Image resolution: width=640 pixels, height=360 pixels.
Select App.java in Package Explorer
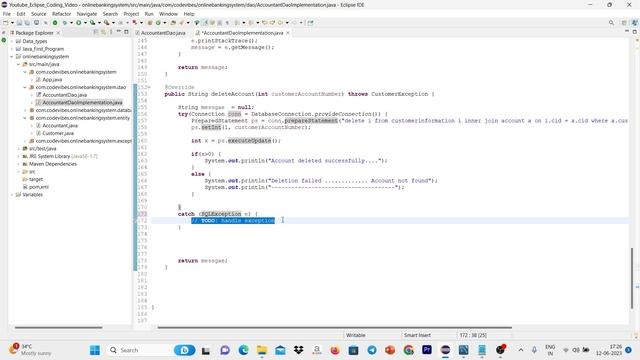tap(52, 80)
